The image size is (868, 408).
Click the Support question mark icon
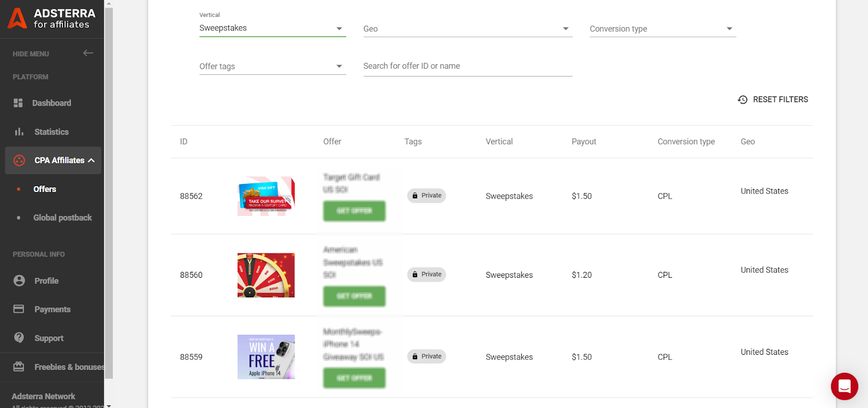click(x=19, y=337)
